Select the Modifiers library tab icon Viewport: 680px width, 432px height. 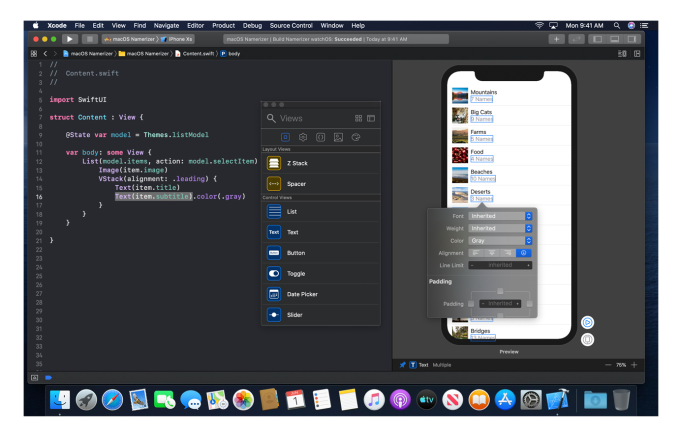click(303, 137)
